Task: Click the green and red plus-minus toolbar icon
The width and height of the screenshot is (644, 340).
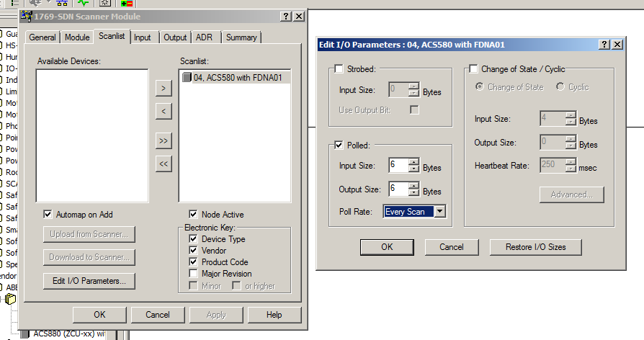Action: (x=128, y=3)
